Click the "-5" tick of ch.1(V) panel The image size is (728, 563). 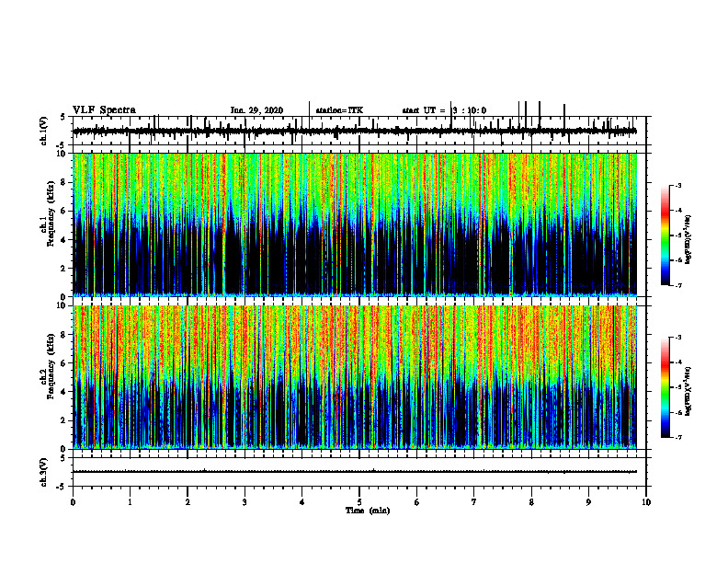62,145
